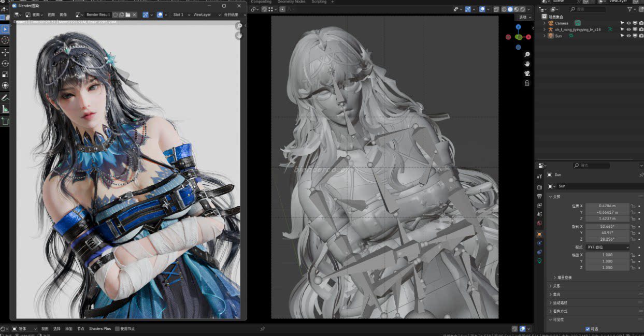Select the Rotate tool in the left toolbar
The height and width of the screenshot is (336, 644).
5,63
